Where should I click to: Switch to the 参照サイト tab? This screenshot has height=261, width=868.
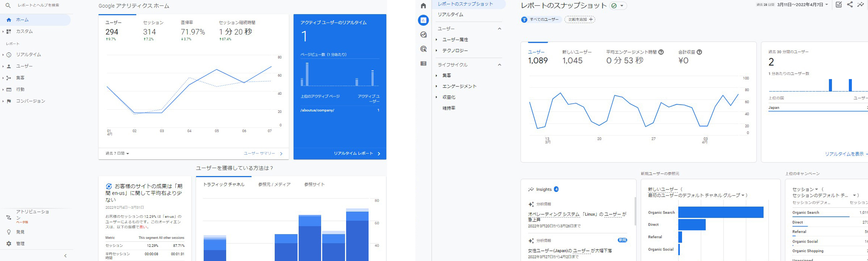pyautogui.click(x=315, y=184)
